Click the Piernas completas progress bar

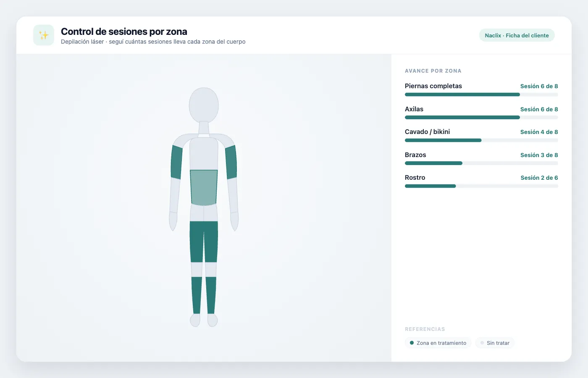(481, 94)
